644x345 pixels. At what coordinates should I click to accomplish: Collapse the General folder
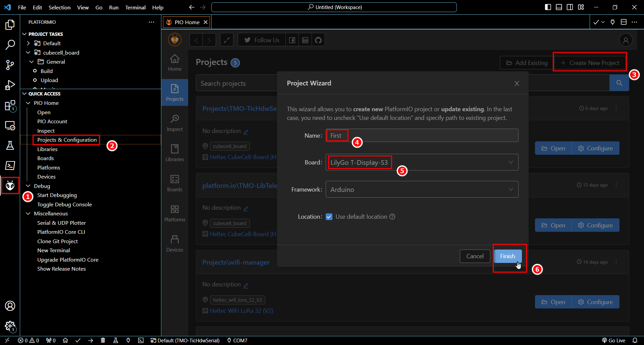(x=32, y=62)
